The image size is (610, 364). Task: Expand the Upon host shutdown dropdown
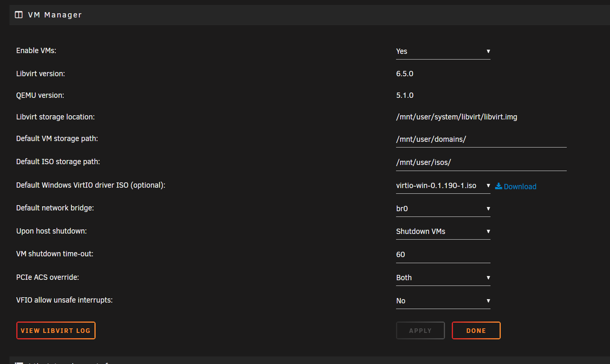point(443,232)
